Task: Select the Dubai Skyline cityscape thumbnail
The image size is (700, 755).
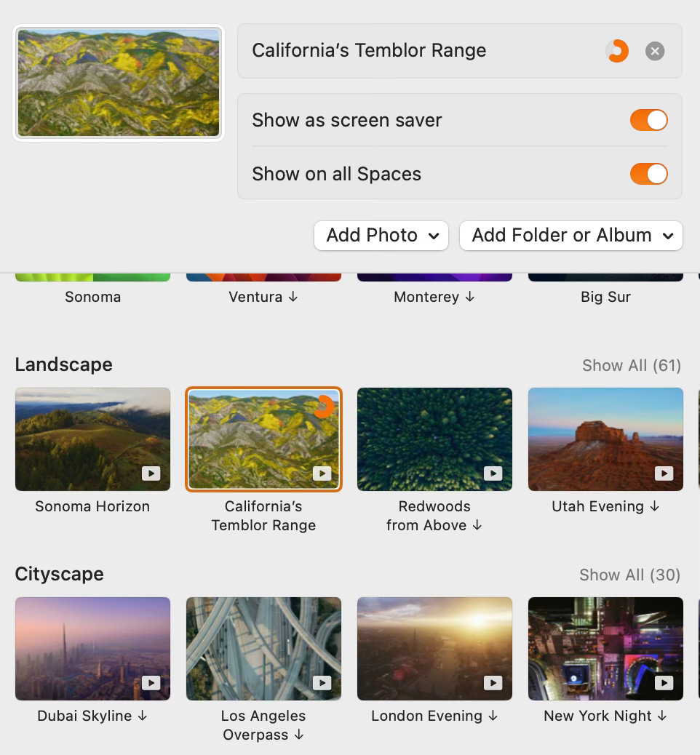Action: click(x=92, y=649)
